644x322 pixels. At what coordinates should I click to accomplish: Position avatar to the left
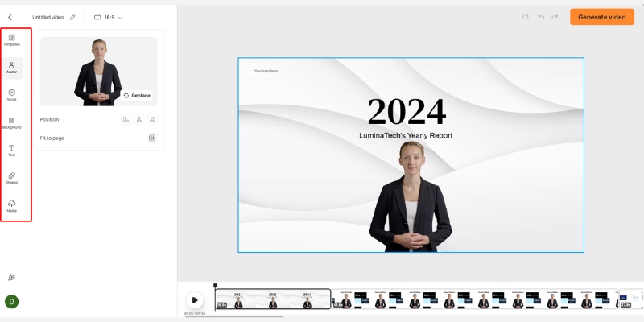click(126, 119)
